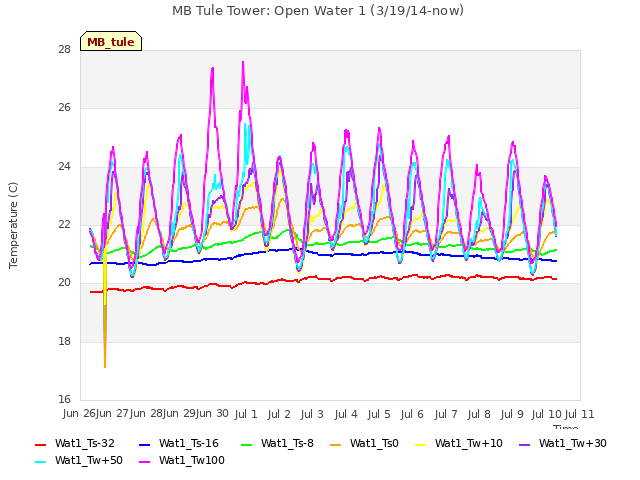Click the cyan Wat1_Tw+50 legend swatch
This screenshot has height=480, width=640.
point(40,462)
